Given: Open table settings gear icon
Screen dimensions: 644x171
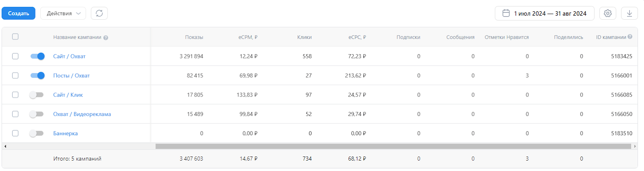Looking at the screenshot, I should click(608, 13).
